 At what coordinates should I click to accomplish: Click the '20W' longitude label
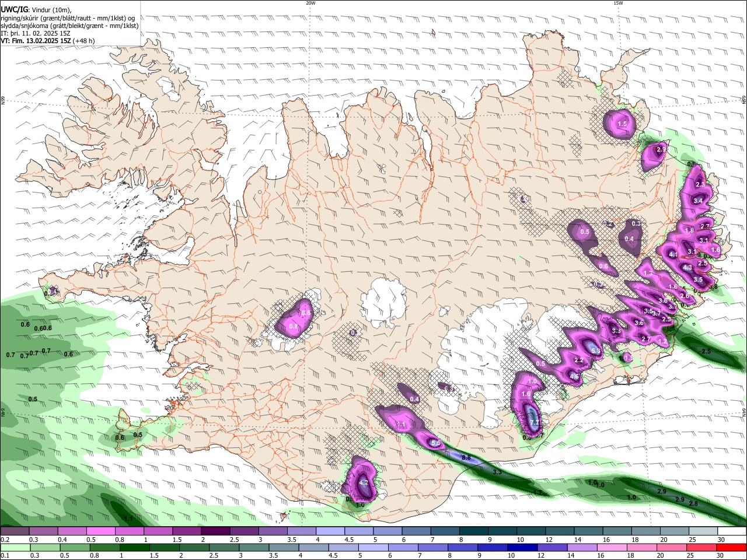[310, 3]
